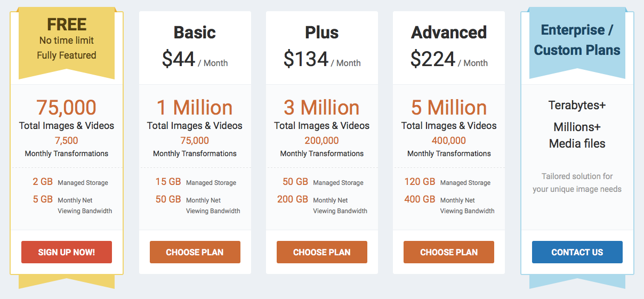Choose the Basic plan button
The width and height of the screenshot is (644, 299).
[x=195, y=252]
